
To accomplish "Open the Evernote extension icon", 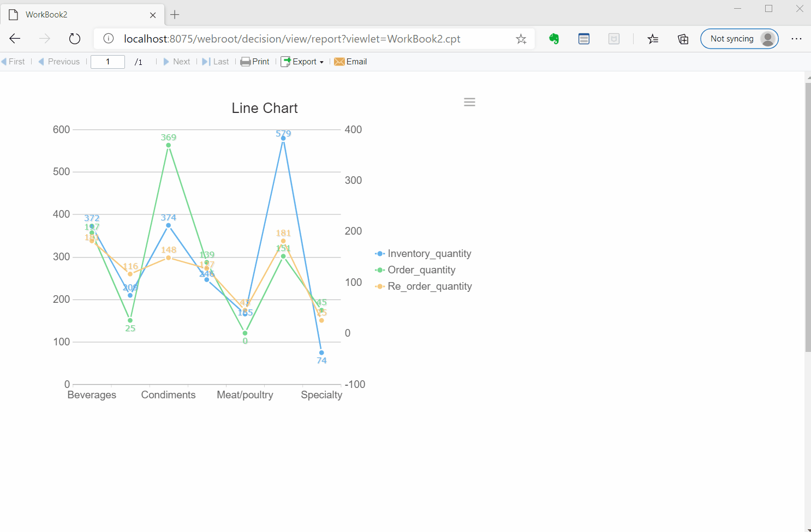I will pos(554,39).
